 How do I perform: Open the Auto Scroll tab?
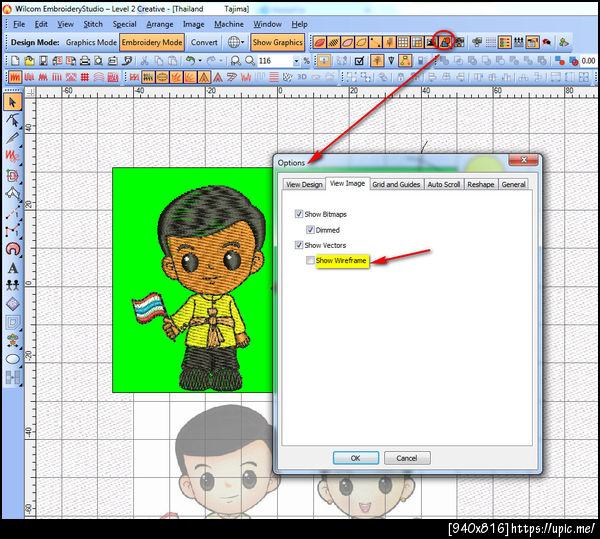(443, 184)
